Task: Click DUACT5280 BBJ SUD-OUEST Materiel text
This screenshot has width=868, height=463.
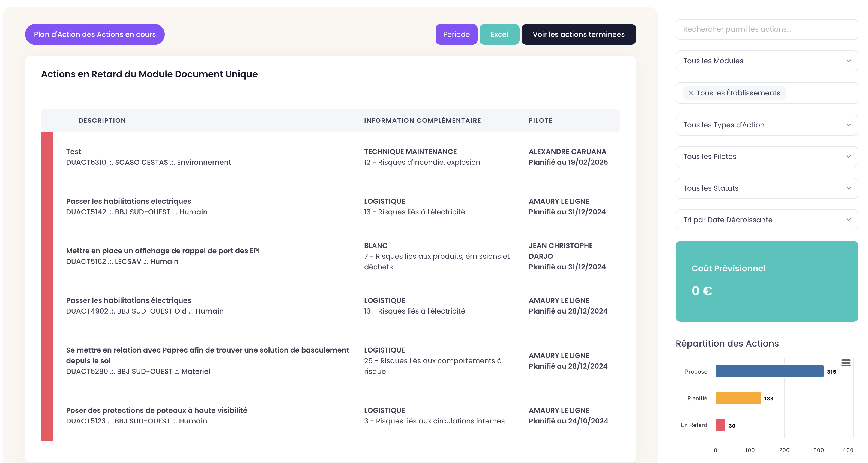Action: (138, 371)
